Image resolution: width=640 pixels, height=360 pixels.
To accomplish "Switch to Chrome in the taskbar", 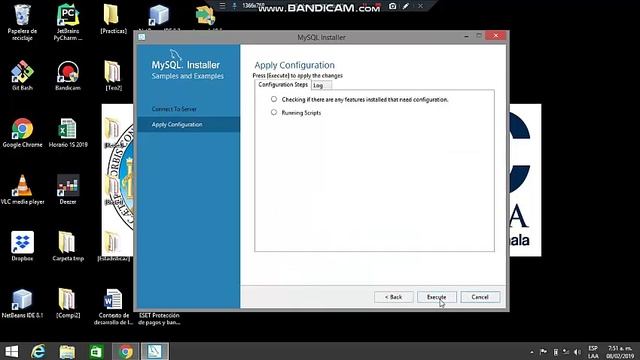I will point(125,351).
